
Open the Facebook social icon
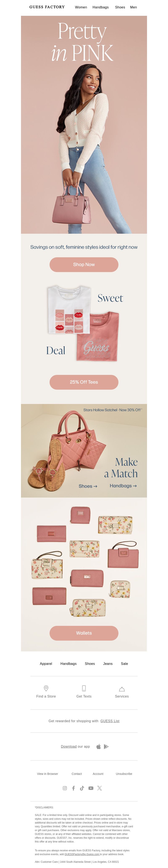tap(73, 788)
